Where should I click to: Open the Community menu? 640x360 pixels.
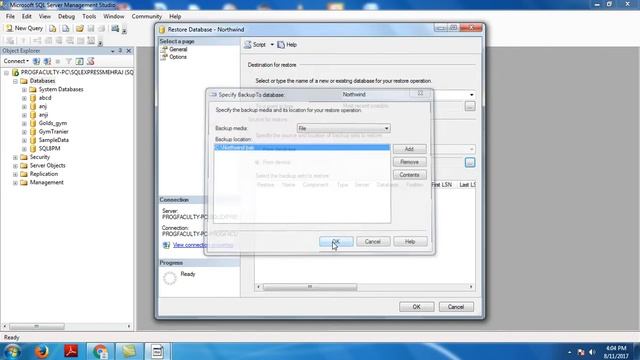[147, 16]
